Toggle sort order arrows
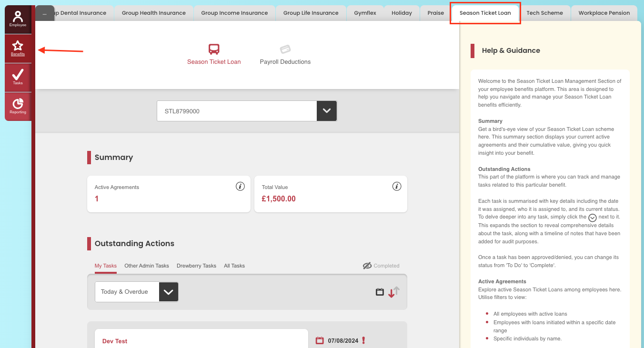The image size is (644, 348). pyautogui.click(x=393, y=292)
